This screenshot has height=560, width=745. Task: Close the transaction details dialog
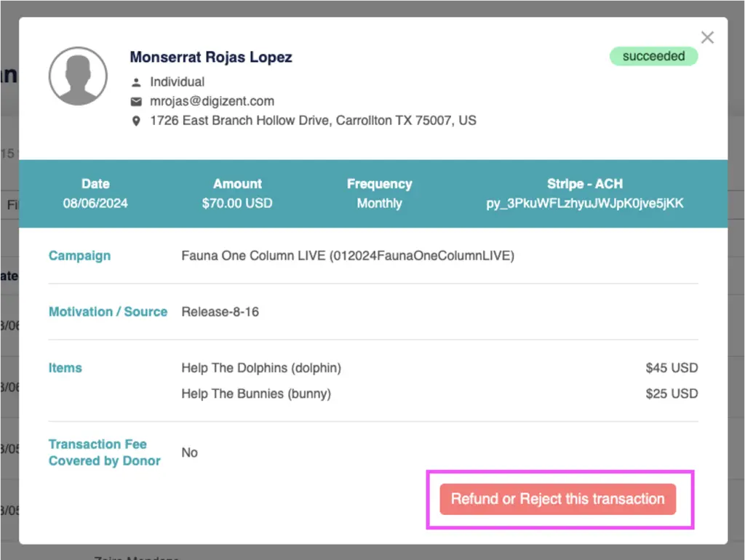[x=707, y=38]
